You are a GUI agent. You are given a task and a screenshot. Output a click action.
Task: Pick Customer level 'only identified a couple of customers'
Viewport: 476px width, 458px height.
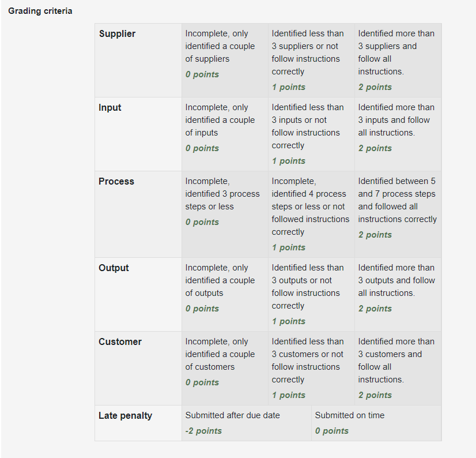pyautogui.click(x=225, y=369)
